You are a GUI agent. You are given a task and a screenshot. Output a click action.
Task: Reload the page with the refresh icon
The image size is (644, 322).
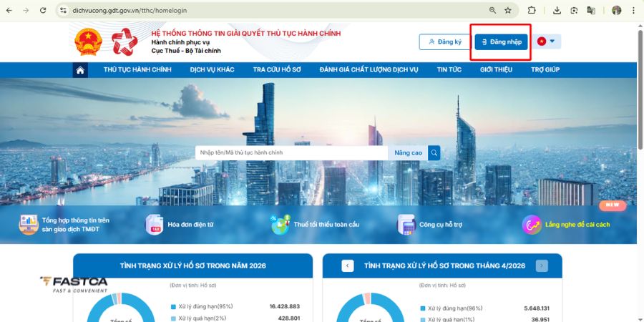click(43, 10)
